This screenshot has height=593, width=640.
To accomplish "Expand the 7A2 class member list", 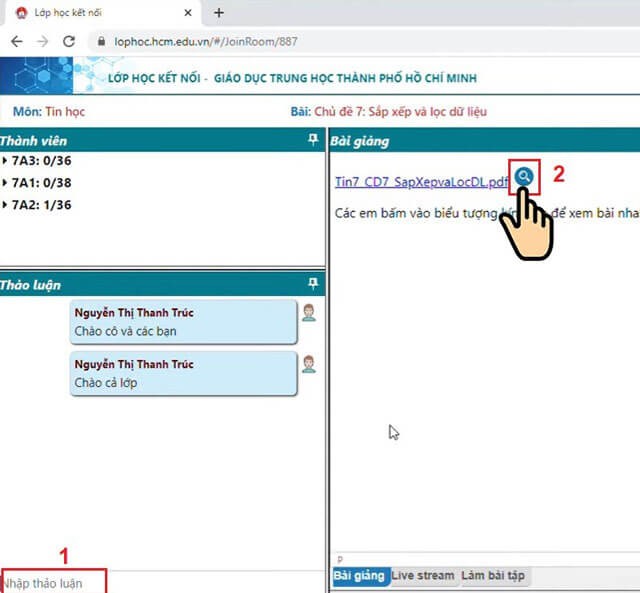I will [x=5, y=205].
